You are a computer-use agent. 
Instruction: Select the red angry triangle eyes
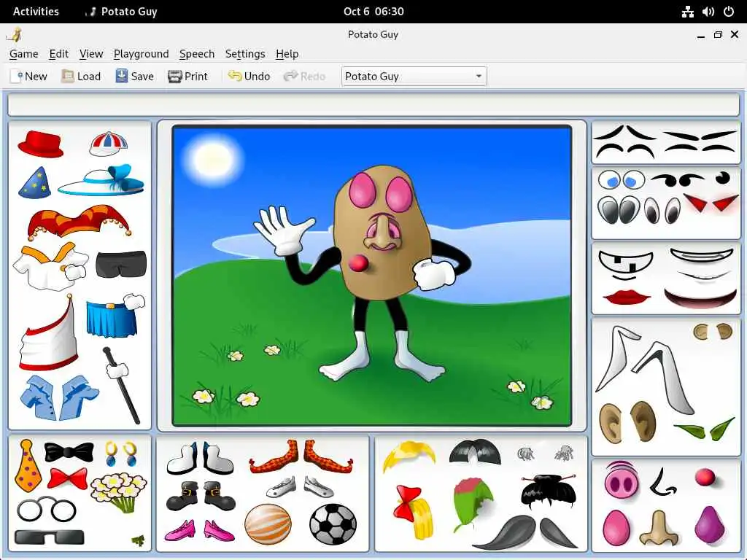[x=711, y=203]
